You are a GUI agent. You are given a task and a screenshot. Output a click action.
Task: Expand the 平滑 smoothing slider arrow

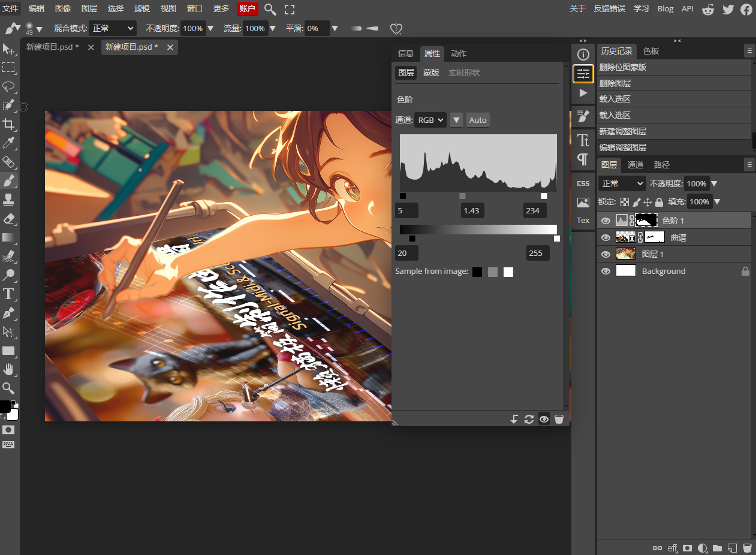pos(335,28)
